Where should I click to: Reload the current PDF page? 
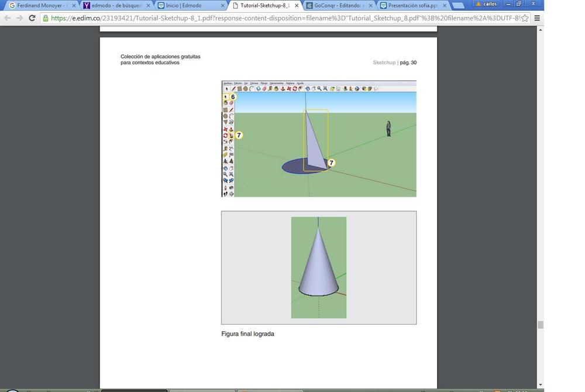pos(32,18)
